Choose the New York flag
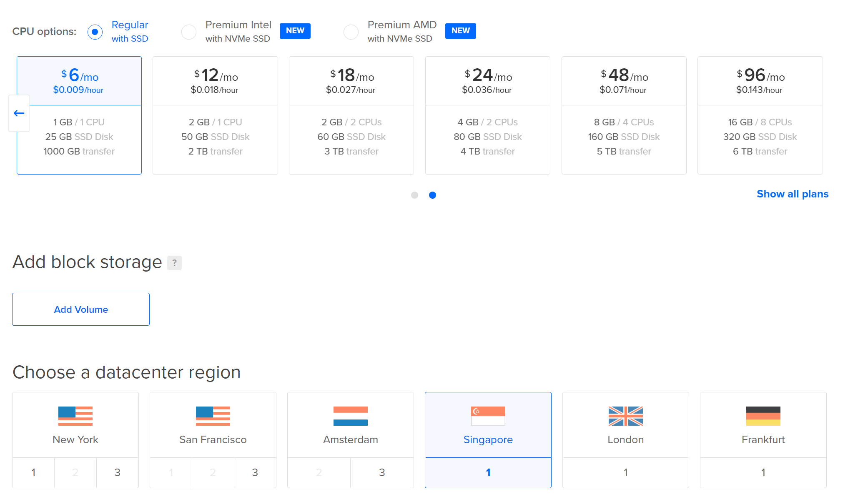868x499 pixels. [x=75, y=416]
